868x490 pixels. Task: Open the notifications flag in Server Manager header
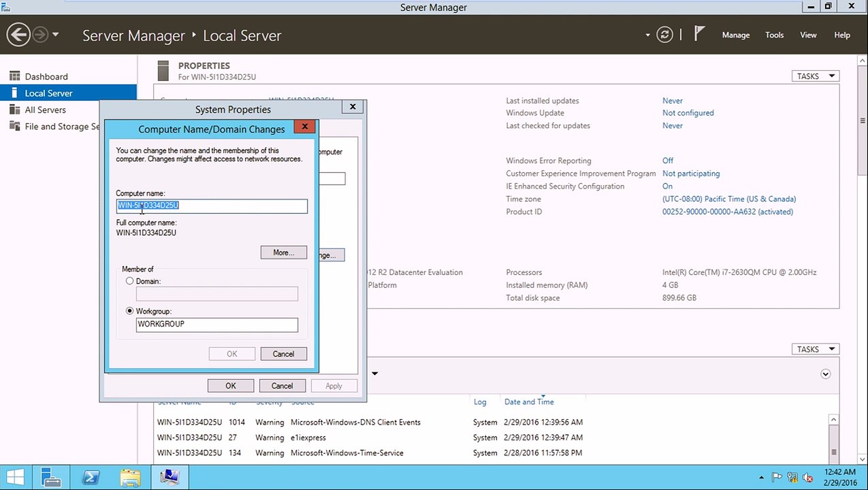point(699,34)
